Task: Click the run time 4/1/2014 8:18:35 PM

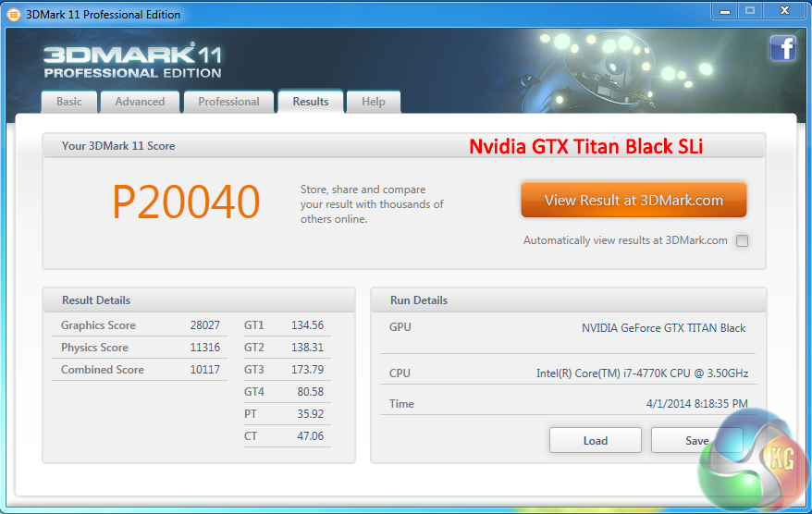Action: (697, 404)
